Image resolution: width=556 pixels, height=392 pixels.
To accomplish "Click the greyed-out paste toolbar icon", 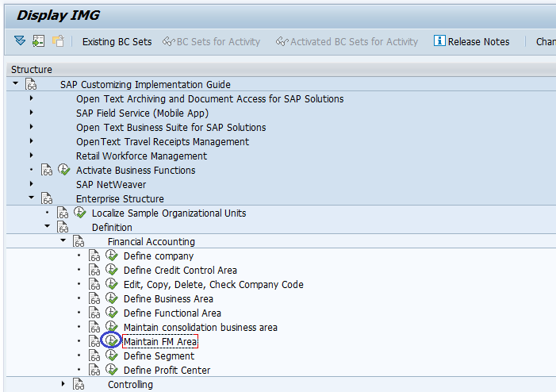I will (x=58, y=41).
